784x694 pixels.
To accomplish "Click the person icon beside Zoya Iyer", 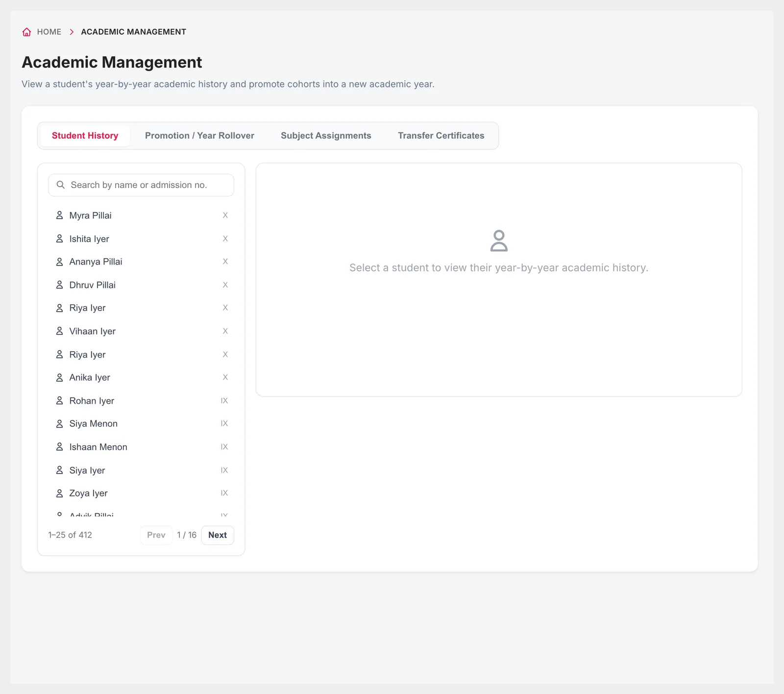I will coord(59,493).
